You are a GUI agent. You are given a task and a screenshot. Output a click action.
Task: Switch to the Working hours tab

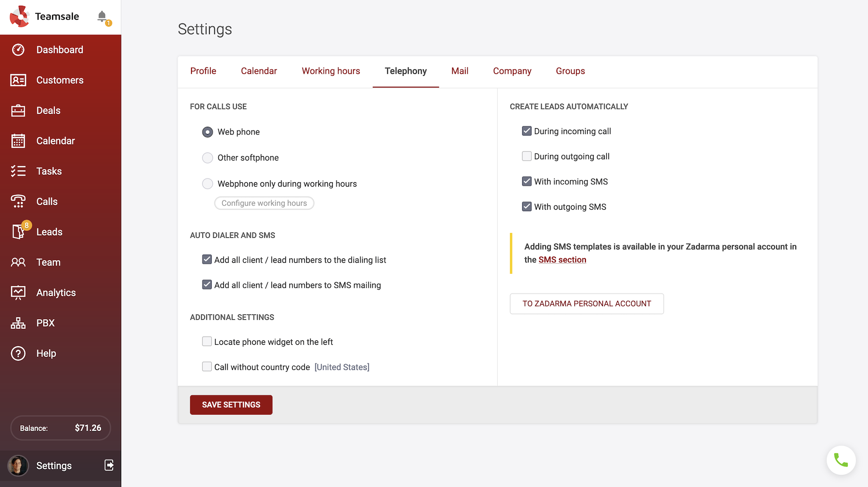tap(331, 71)
